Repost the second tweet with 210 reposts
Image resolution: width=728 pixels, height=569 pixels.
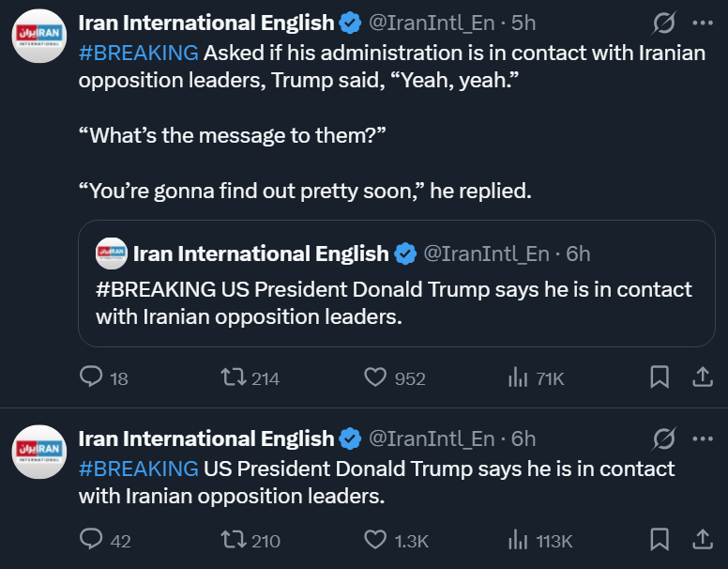[x=233, y=540]
